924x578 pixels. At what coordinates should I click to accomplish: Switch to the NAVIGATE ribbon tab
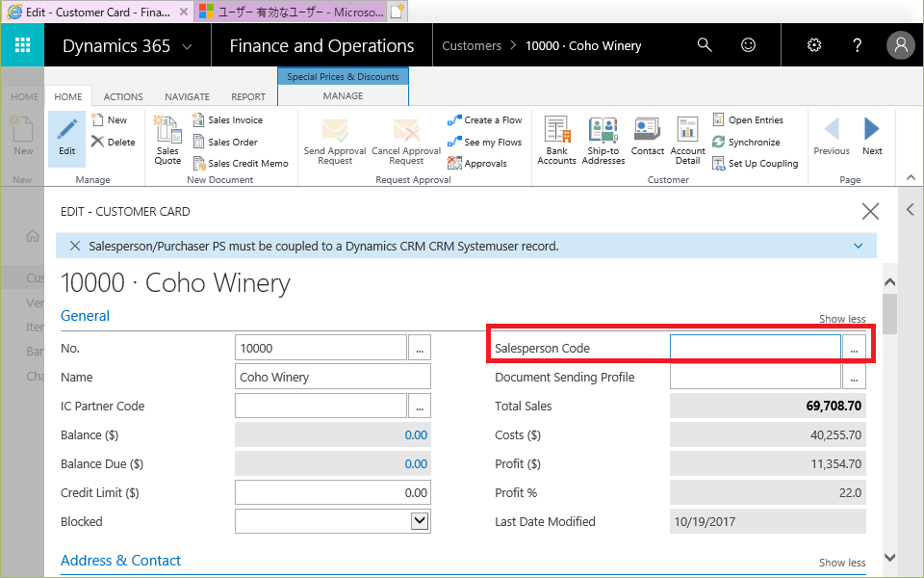click(x=187, y=96)
